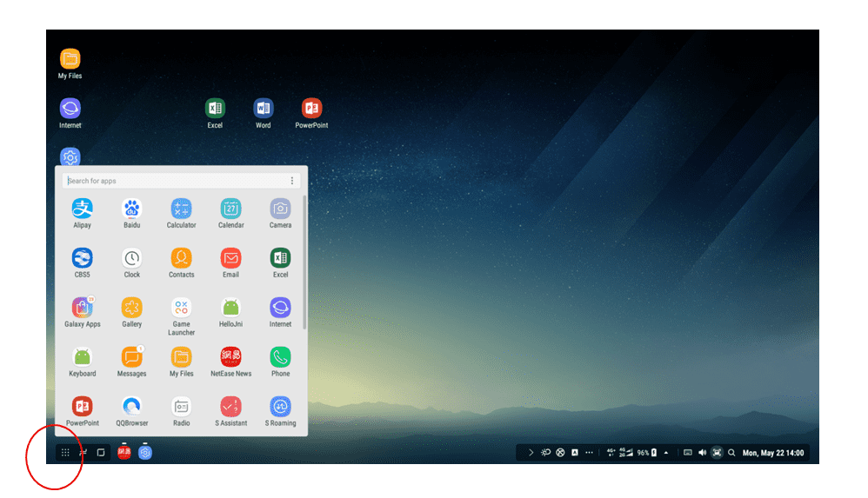This screenshot has width=868, height=498.
Task: Open Alipay from the app drawer
Action: 82,209
